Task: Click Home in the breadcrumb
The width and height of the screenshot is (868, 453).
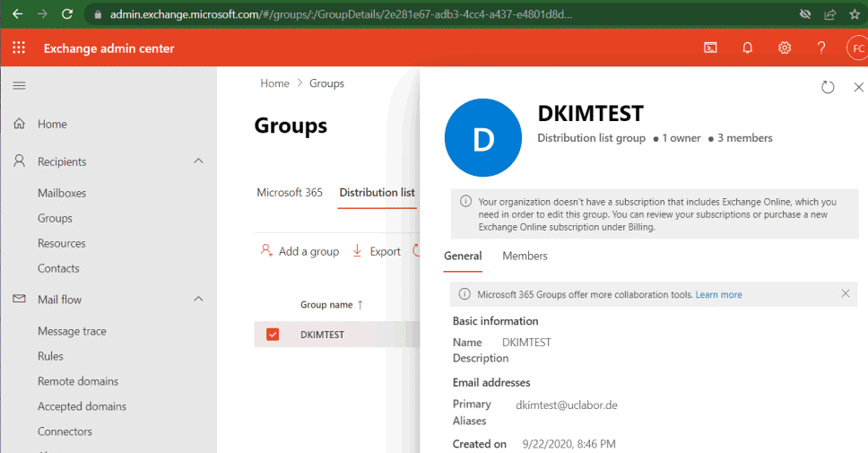Action: click(x=274, y=83)
